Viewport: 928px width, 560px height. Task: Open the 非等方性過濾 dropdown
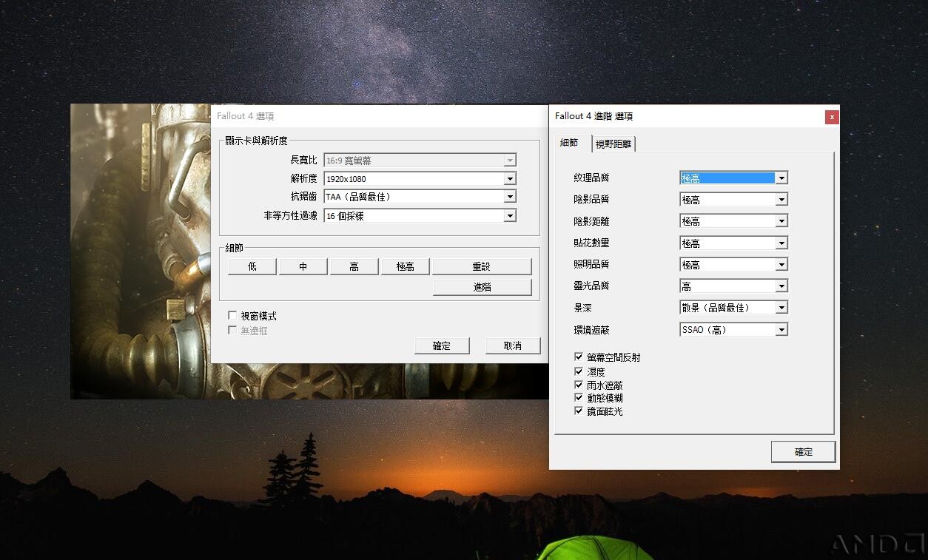point(420,215)
